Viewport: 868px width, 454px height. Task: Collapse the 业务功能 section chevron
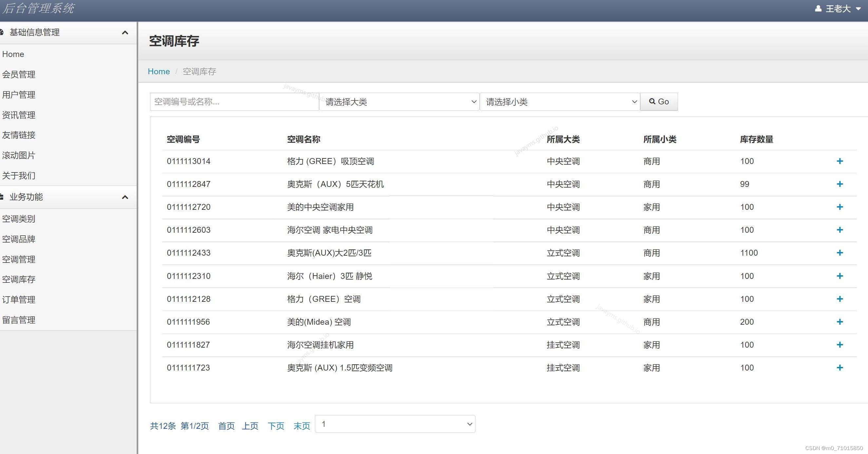[x=125, y=197]
